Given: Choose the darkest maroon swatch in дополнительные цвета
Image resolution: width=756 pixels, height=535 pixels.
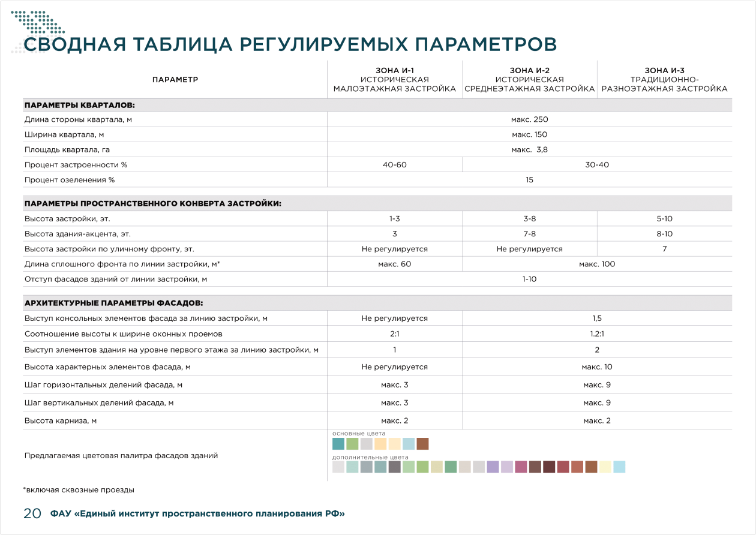Looking at the screenshot, I should coord(549,467).
